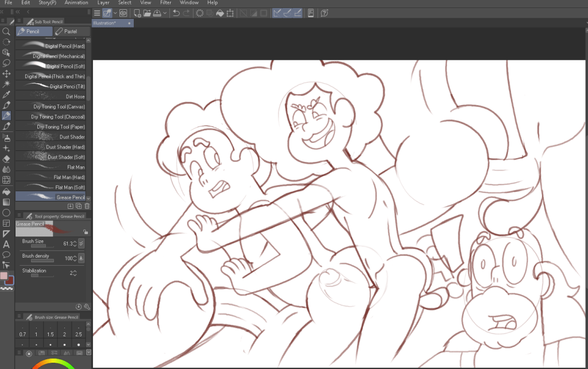Select the Balloon speech bubble tool

[6, 254]
